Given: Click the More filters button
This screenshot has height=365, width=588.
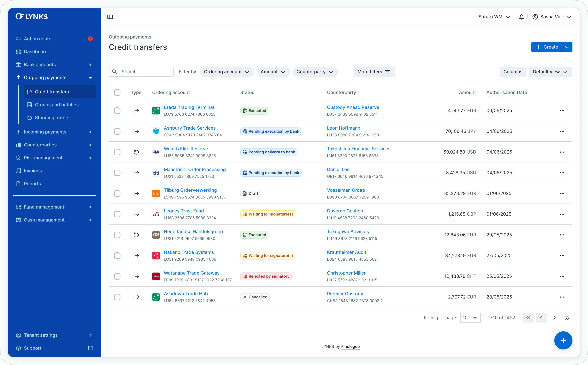Looking at the screenshot, I should pyautogui.click(x=373, y=72).
